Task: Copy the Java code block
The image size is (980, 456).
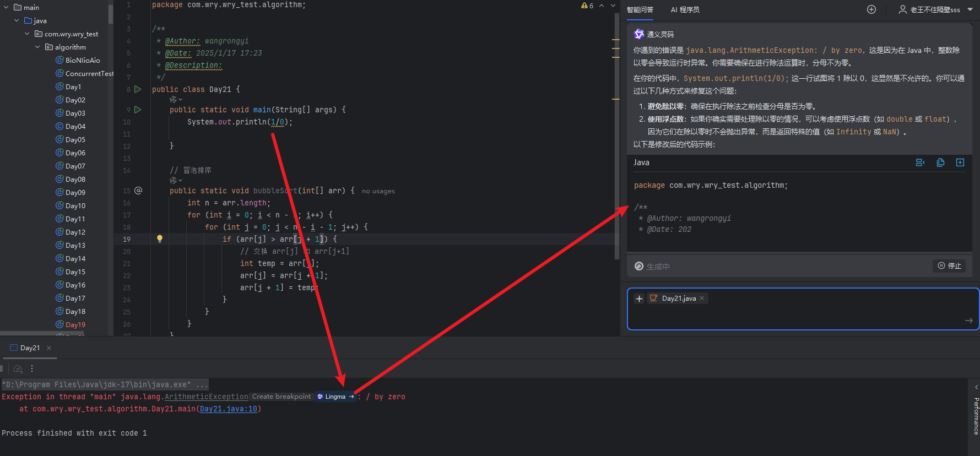Action: click(x=940, y=162)
